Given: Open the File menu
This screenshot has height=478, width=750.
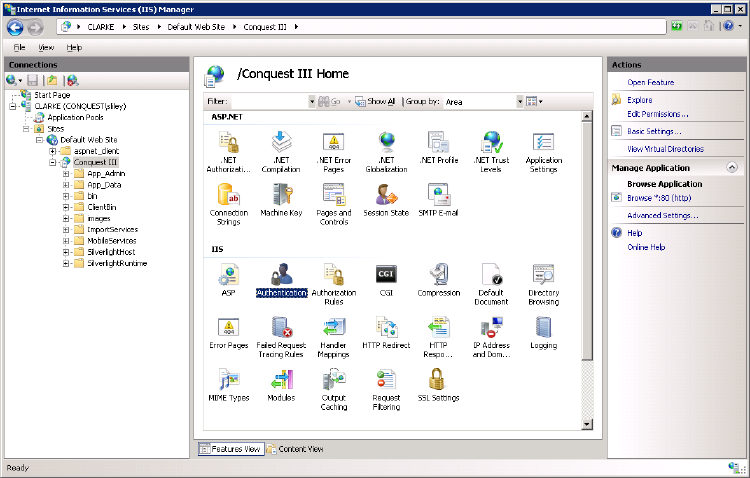Looking at the screenshot, I should coord(19,47).
